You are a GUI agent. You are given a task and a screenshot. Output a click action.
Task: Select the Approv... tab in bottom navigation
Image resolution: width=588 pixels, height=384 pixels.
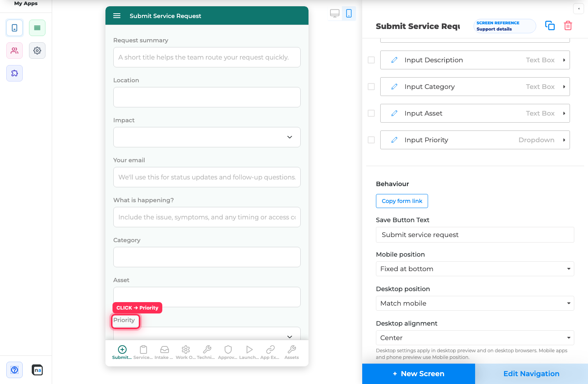(x=228, y=352)
